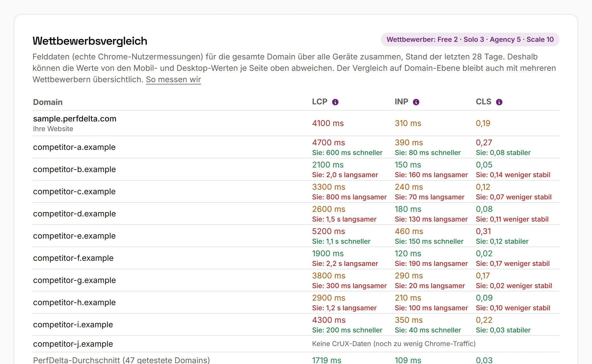Click the 2900 ms LCP of competitor-h

click(x=329, y=298)
